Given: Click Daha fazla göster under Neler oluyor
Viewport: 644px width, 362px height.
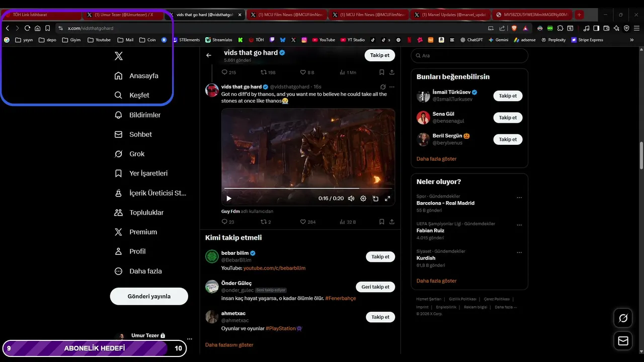Looking at the screenshot, I should [436, 281].
